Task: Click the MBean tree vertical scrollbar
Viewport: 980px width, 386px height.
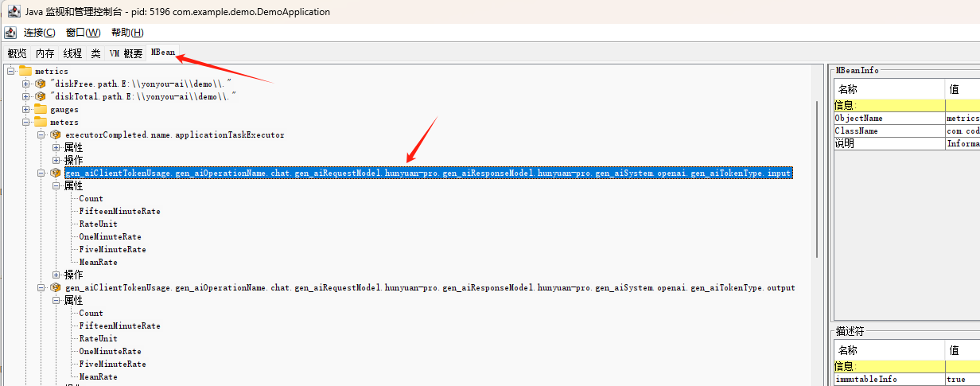Action: tap(817, 179)
